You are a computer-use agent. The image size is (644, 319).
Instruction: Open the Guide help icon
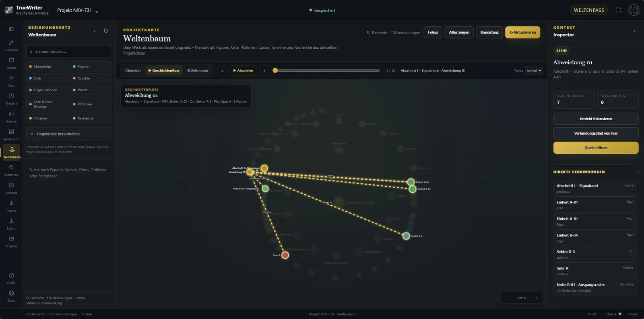(x=11, y=275)
